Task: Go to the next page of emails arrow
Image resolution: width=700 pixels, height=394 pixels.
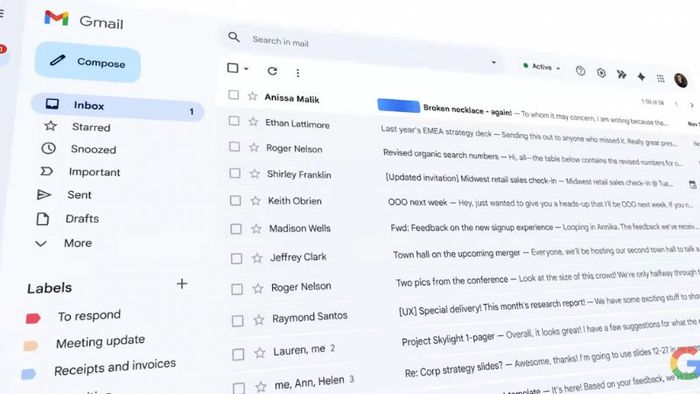Action: coord(692,105)
